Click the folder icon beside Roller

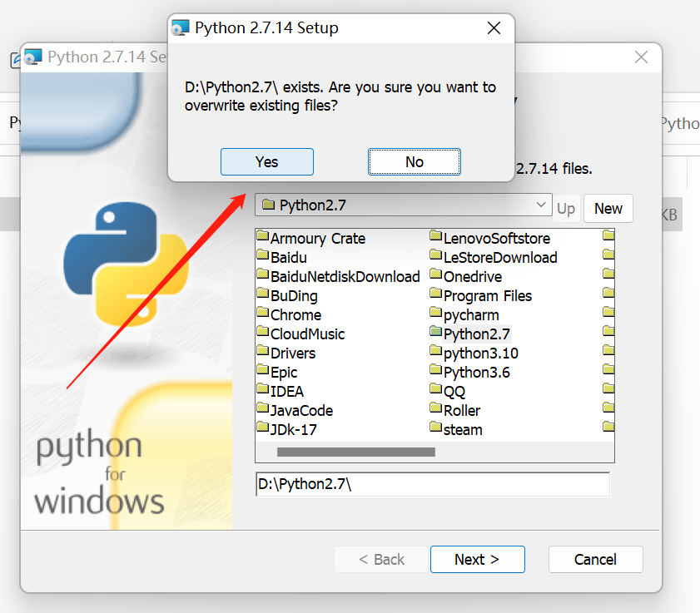[435, 408]
